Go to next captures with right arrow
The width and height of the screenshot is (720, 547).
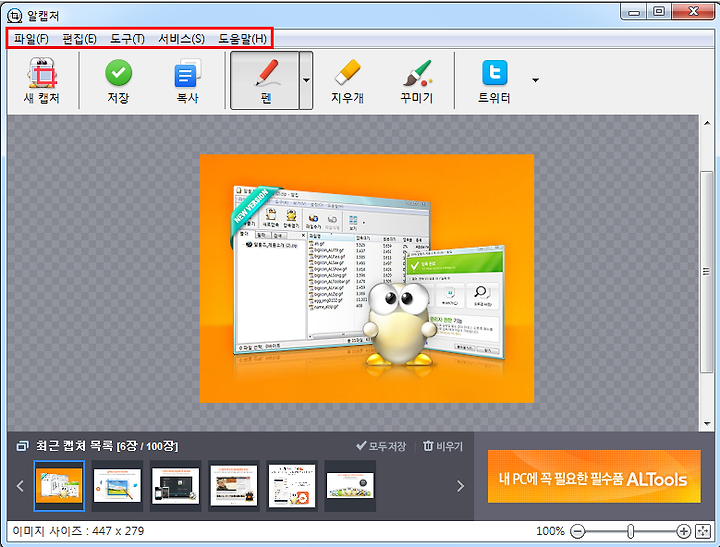coord(461,486)
